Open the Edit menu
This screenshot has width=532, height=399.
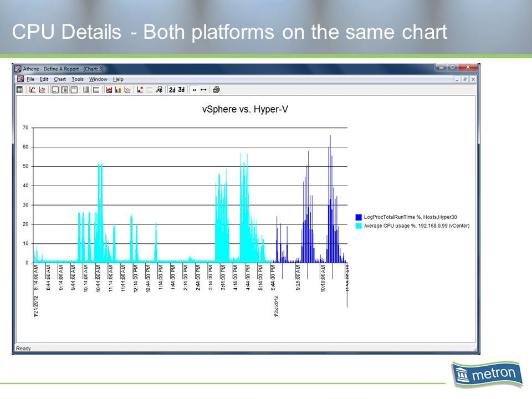click(44, 79)
